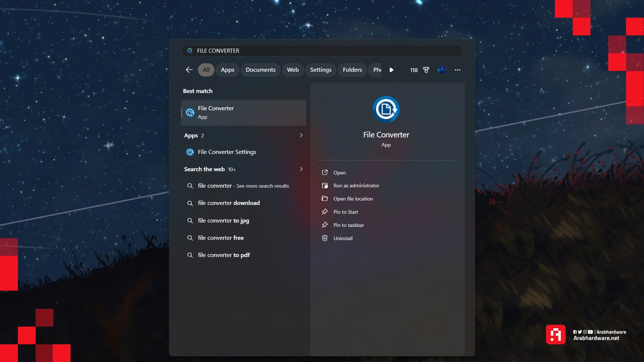The image size is (644, 362).
Task: Open File Converter Settings app result
Action: 227,152
